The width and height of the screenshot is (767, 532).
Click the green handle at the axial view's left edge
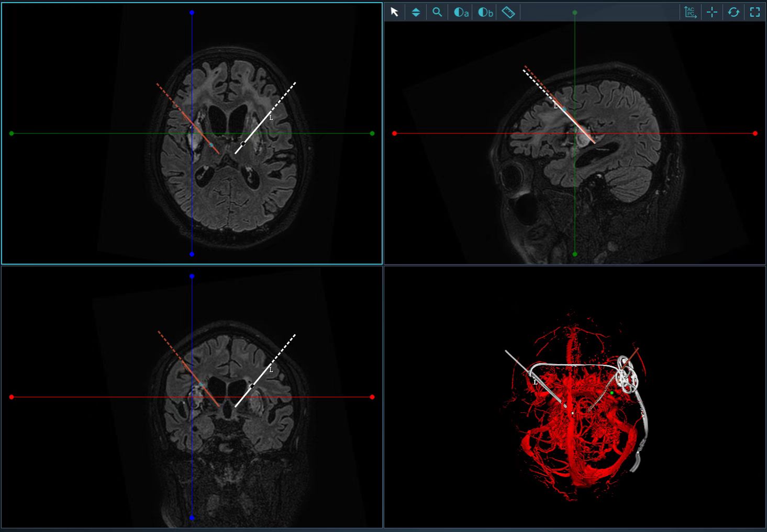(12, 133)
